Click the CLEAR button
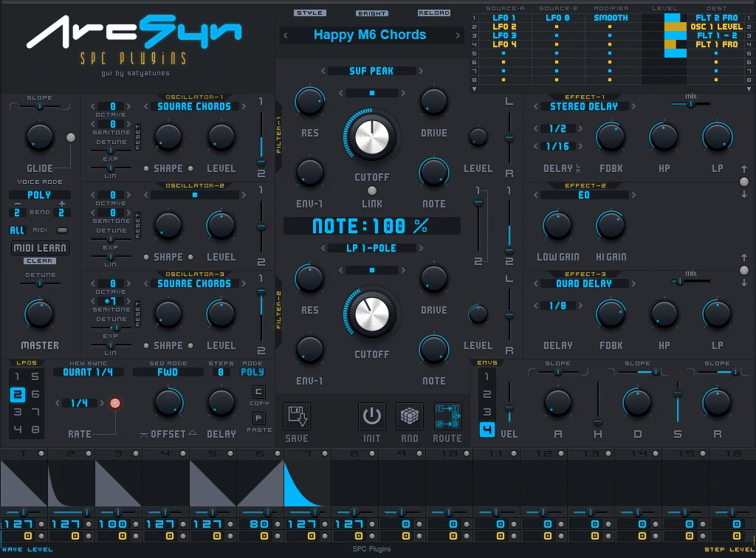Image resolution: width=756 pixels, height=558 pixels. click(39, 260)
